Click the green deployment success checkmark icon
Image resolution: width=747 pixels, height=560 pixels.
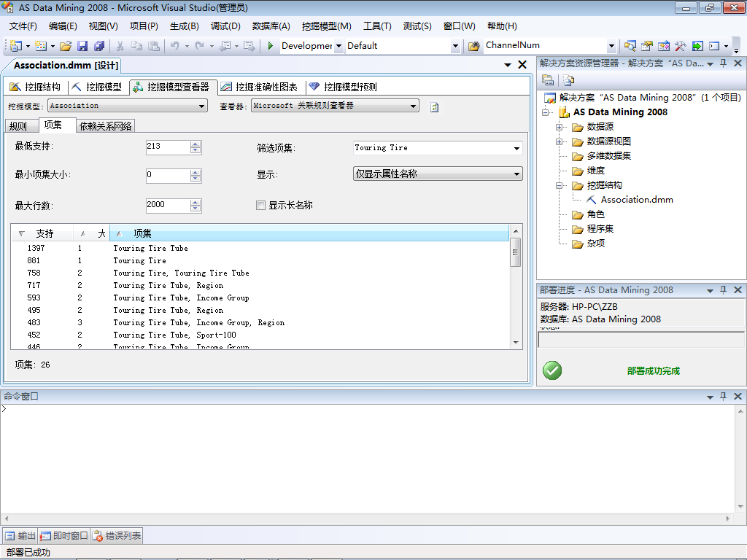click(x=552, y=370)
